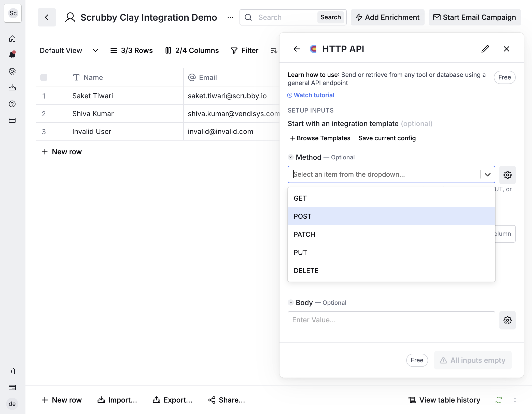Image resolution: width=532 pixels, height=414 pixels.
Task: Go back with the header chevron button
Action: pyautogui.click(x=47, y=17)
